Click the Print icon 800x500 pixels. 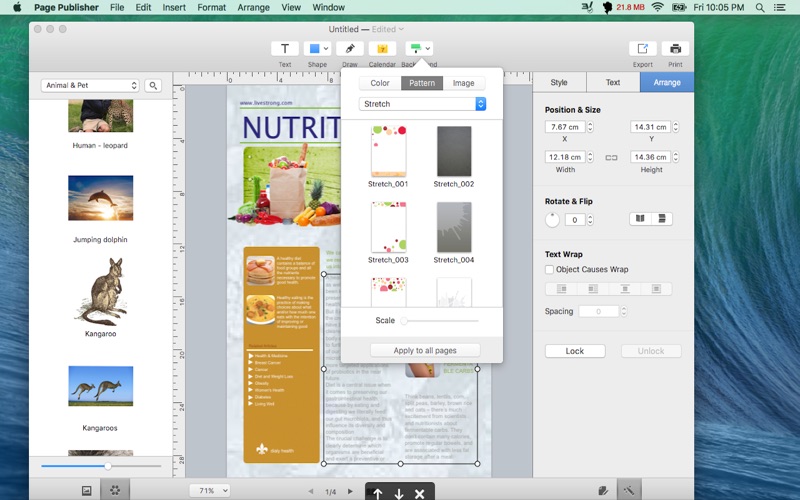click(675, 48)
